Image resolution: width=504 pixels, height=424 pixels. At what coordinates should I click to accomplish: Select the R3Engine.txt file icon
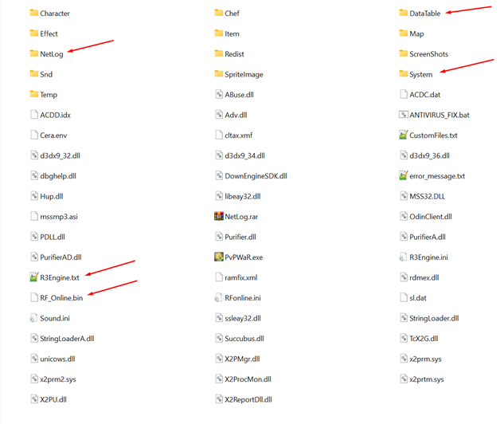pos(34,277)
